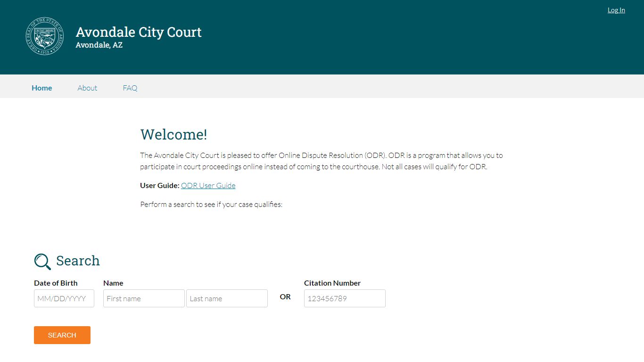The height and width of the screenshot is (362, 644).
Task: Open the About navigation tab
Action: (x=87, y=88)
